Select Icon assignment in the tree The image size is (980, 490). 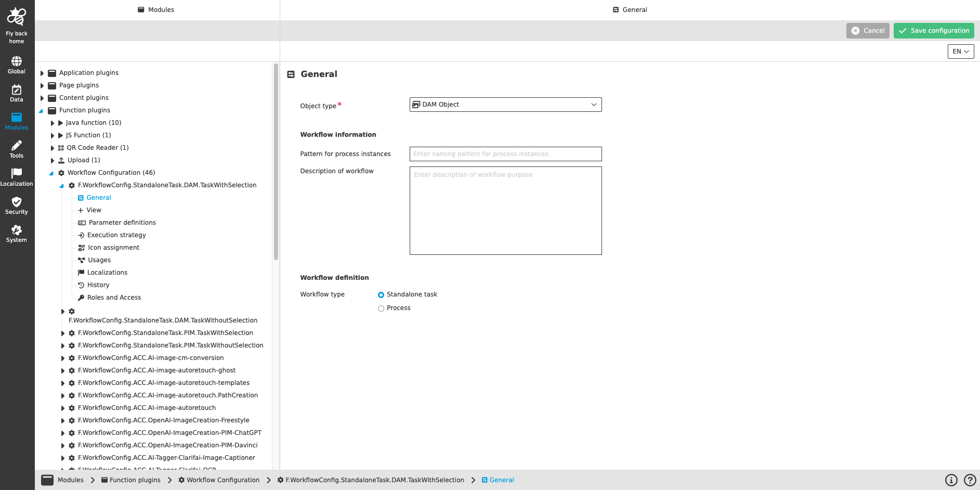(113, 247)
